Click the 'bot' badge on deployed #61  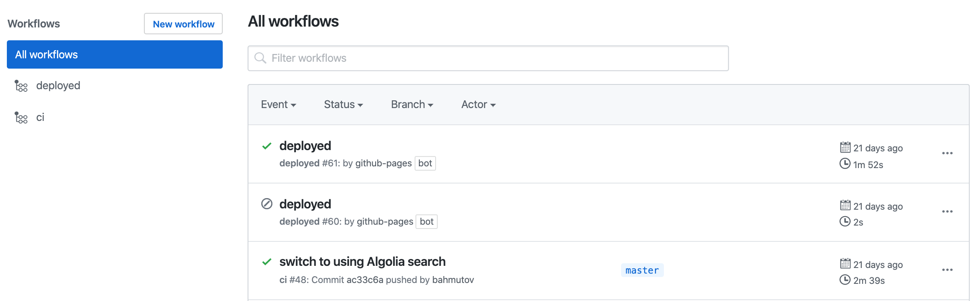coord(425,163)
